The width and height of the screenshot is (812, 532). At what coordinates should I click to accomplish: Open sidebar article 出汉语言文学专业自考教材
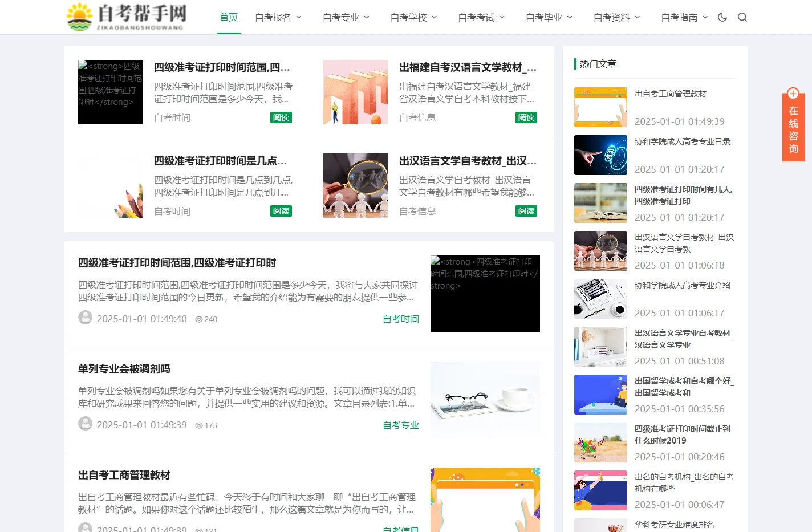684,339
